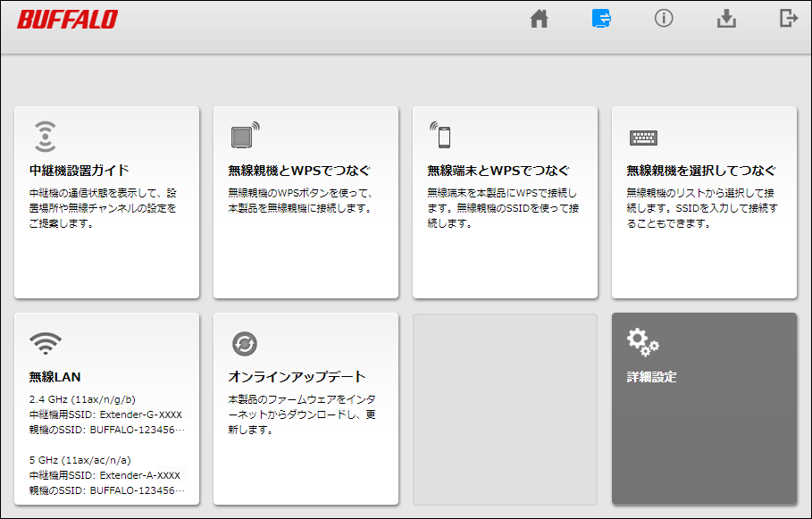Click the logout icon at top right
Image resolution: width=812 pixels, height=519 pixels.
tap(788, 19)
